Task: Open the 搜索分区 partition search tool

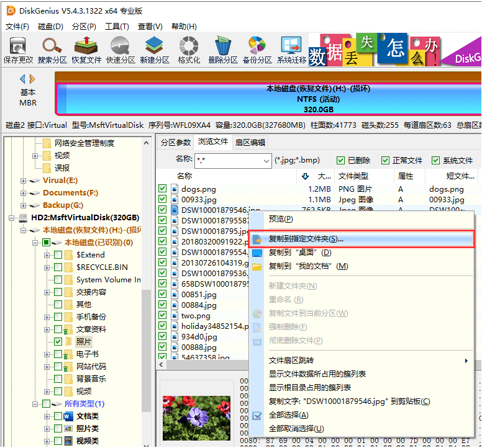Action: click(x=52, y=50)
